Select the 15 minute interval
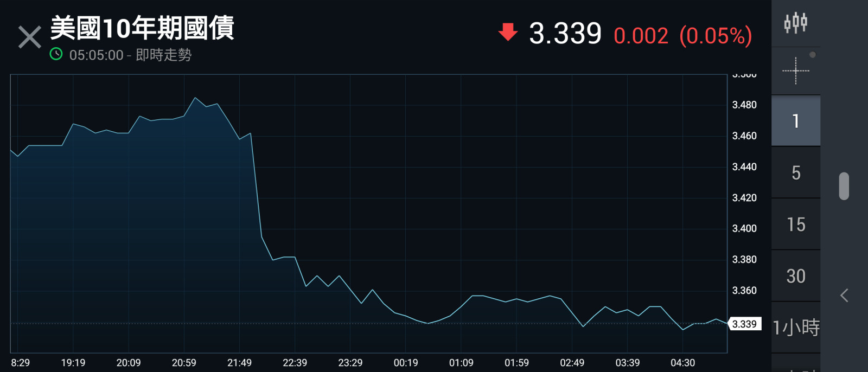Image resolution: width=868 pixels, height=372 pixels. tap(796, 225)
